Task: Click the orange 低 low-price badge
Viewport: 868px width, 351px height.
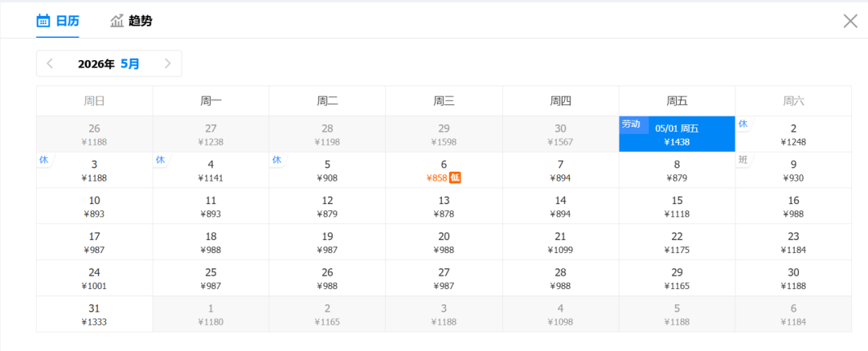Action: click(455, 178)
